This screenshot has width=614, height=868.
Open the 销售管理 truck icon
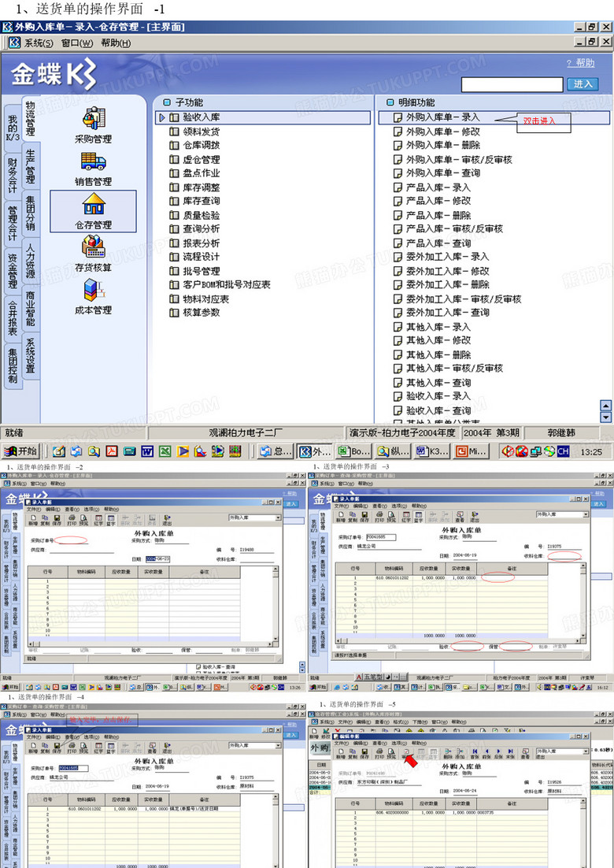point(93,161)
